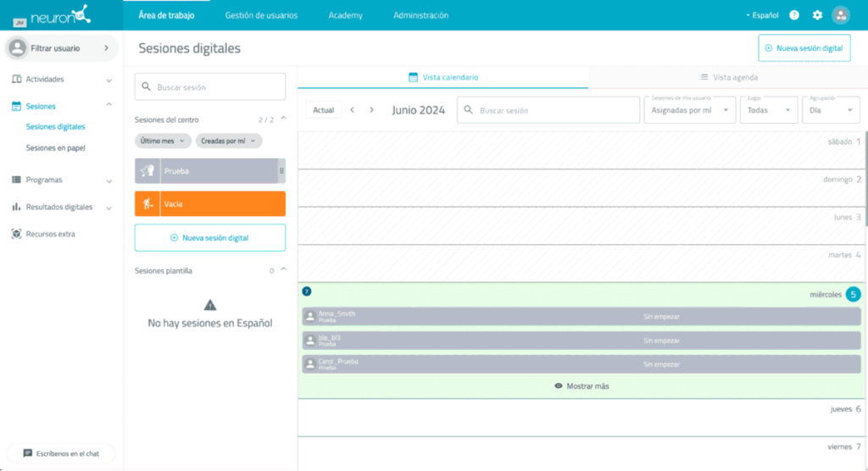Open the Agrupación Día dropdown
Screen dimensions: 868x471
coord(831,110)
